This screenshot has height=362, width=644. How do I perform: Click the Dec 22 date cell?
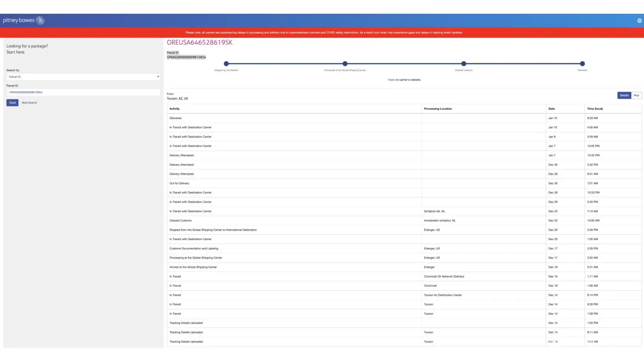pos(553,220)
